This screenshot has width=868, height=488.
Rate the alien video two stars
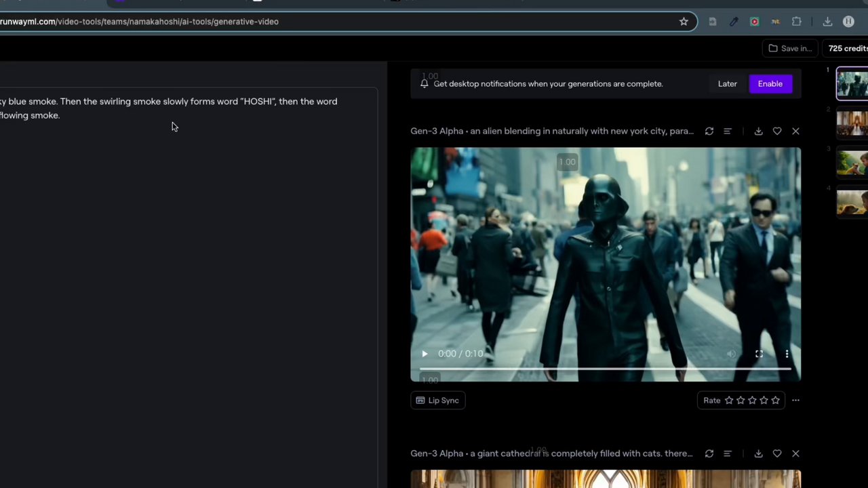click(x=741, y=401)
